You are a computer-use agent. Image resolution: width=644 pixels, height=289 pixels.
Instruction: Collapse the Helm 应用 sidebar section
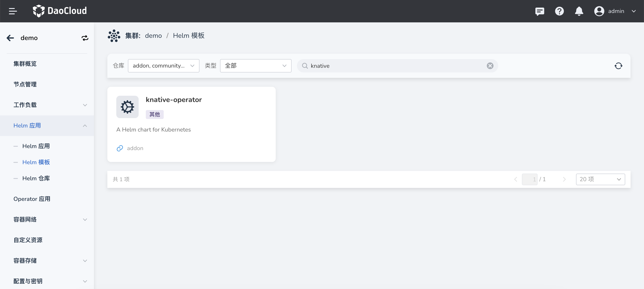(x=85, y=126)
